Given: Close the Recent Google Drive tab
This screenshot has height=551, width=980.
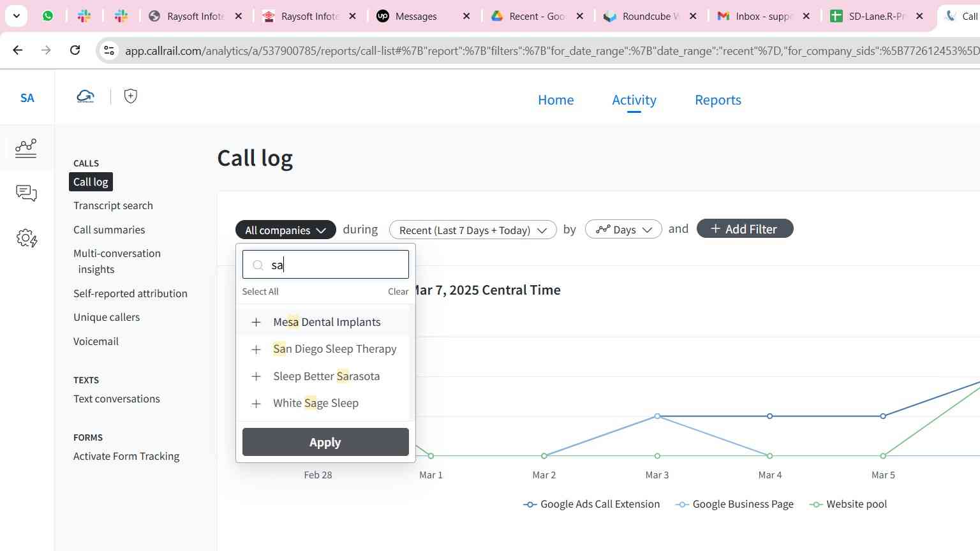Looking at the screenshot, I should [580, 16].
